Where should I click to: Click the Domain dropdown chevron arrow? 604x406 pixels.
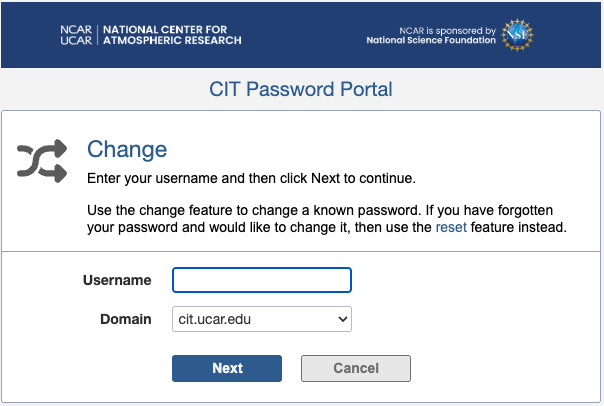tap(343, 319)
